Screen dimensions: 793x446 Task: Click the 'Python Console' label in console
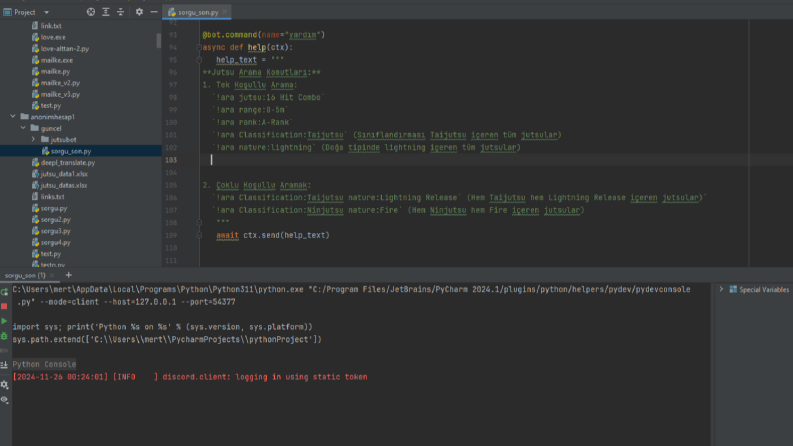(44, 364)
